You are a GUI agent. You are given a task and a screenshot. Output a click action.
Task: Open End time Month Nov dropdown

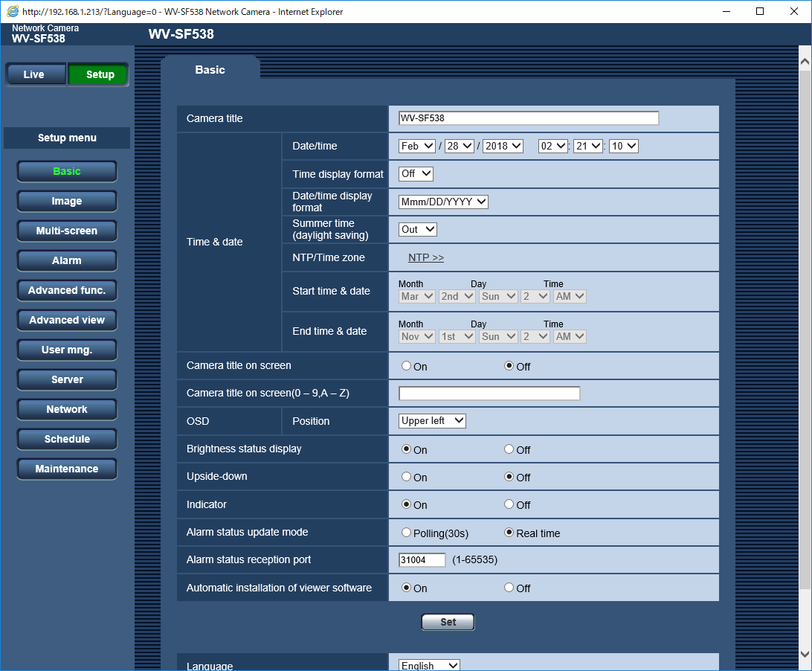click(x=417, y=336)
